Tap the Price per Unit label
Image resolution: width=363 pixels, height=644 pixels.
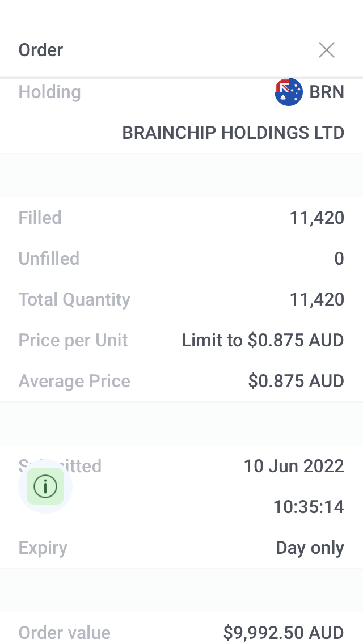(x=73, y=340)
